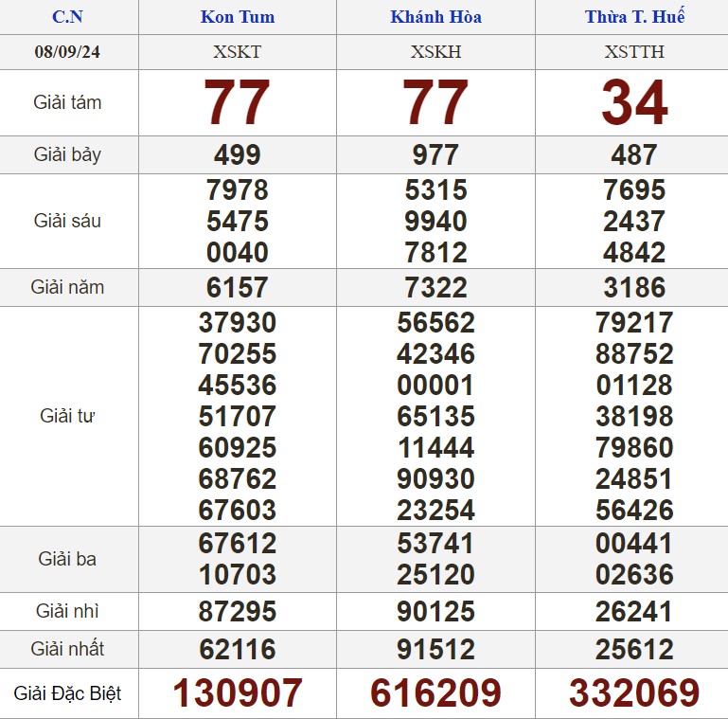Image resolution: width=728 pixels, height=719 pixels.
Task: Open the Thừa T. Huế province link
Action: point(634,17)
